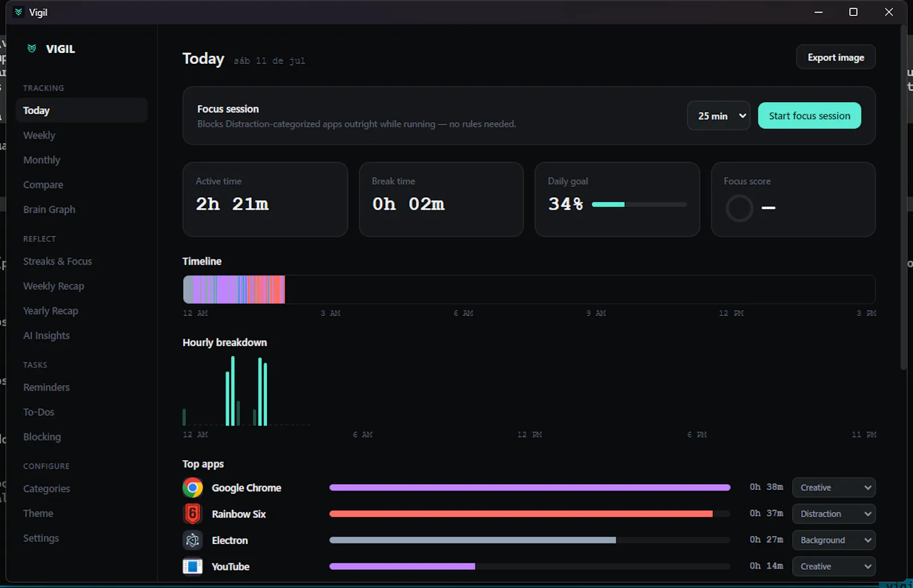913x588 pixels.
Task: Open the Theme settings
Action: pyautogui.click(x=82, y=513)
